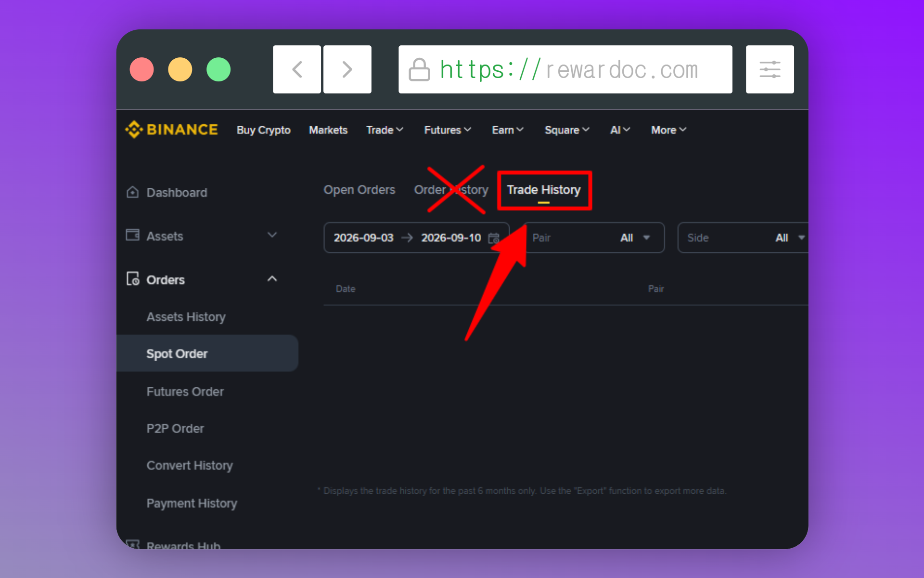924x578 pixels.
Task: Click Buy Crypto in the top navigation
Action: point(264,130)
